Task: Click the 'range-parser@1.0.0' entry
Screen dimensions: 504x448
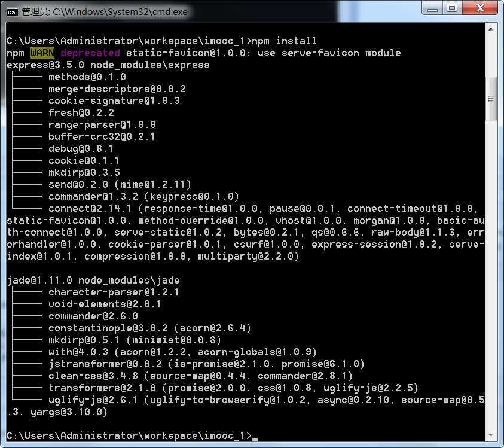Action: (102, 124)
